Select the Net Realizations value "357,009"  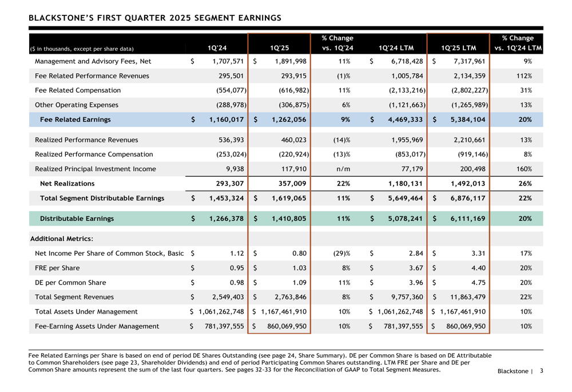tap(292, 184)
